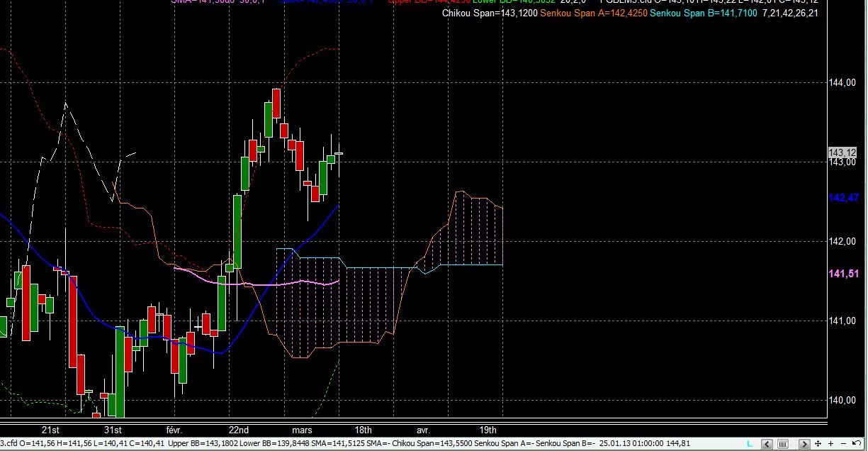Click the 140,00 price axis label

[842, 400]
